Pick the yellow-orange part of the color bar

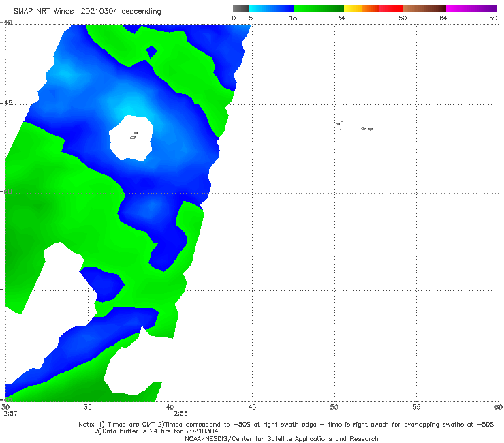361,8
